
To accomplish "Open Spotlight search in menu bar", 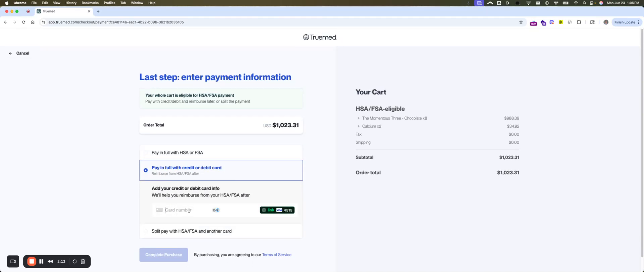I will pyautogui.click(x=585, y=3).
